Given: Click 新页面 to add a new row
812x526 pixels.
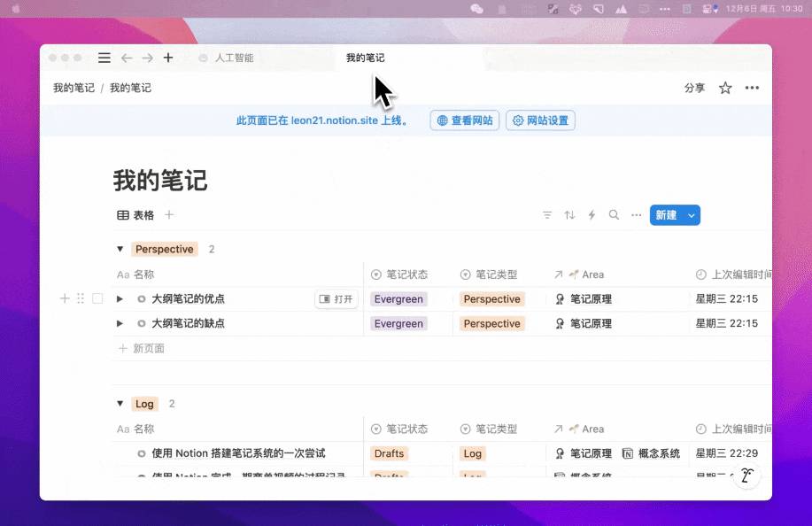Looking at the screenshot, I should pos(142,348).
